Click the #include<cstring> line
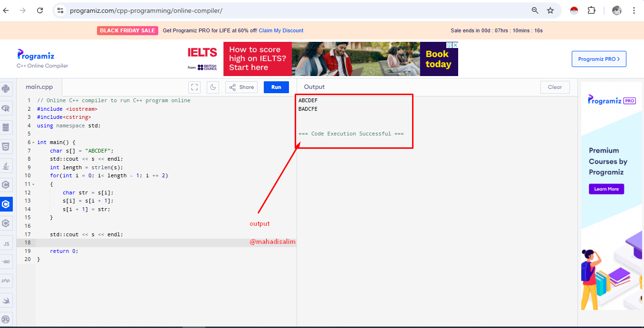The width and height of the screenshot is (644, 328). (64, 117)
